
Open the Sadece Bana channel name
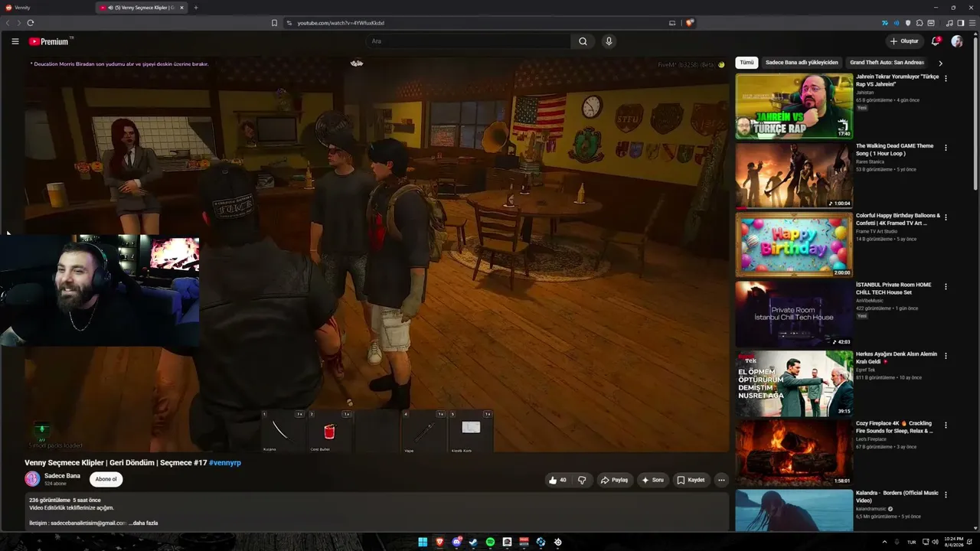pyautogui.click(x=62, y=475)
